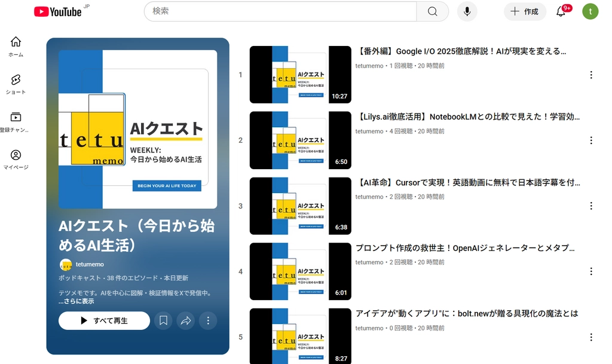
Task: Play all with すべて再生 button
Action: point(104,321)
